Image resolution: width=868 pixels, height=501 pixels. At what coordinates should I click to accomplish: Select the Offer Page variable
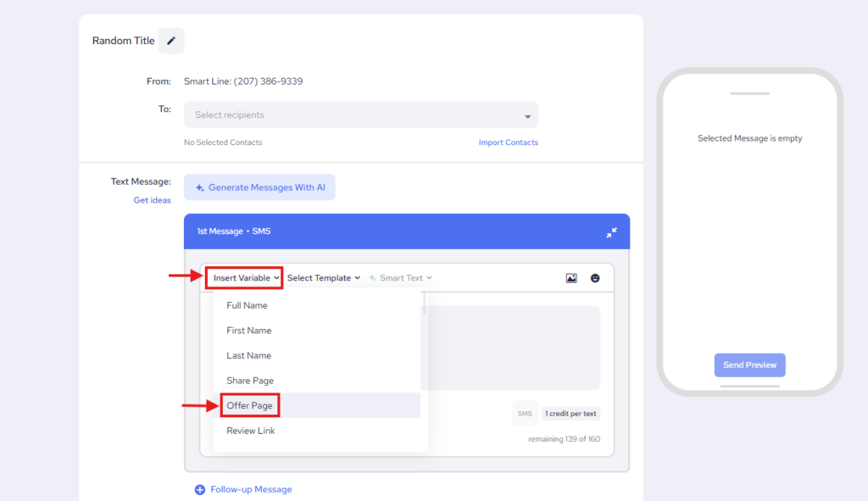tap(249, 406)
